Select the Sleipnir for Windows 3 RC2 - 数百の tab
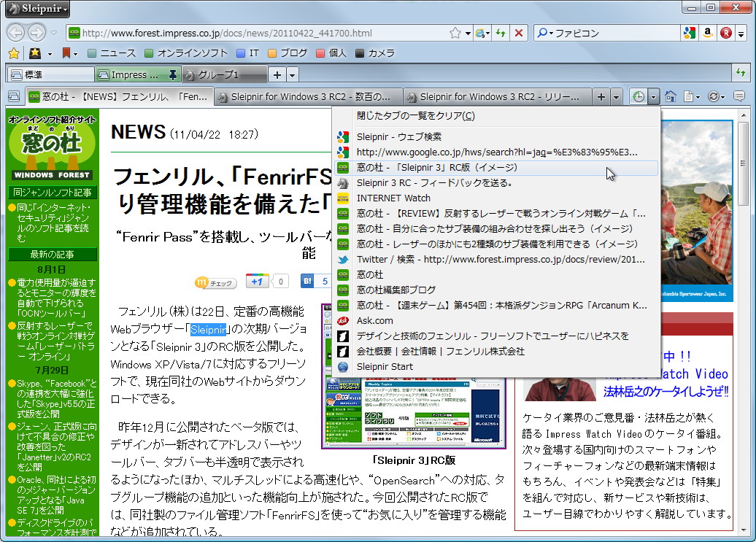 (x=309, y=96)
